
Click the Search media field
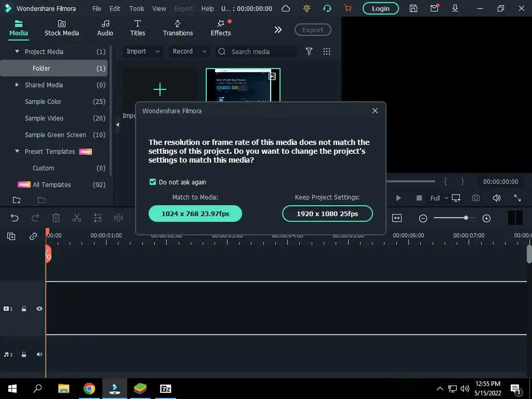pyautogui.click(x=257, y=51)
